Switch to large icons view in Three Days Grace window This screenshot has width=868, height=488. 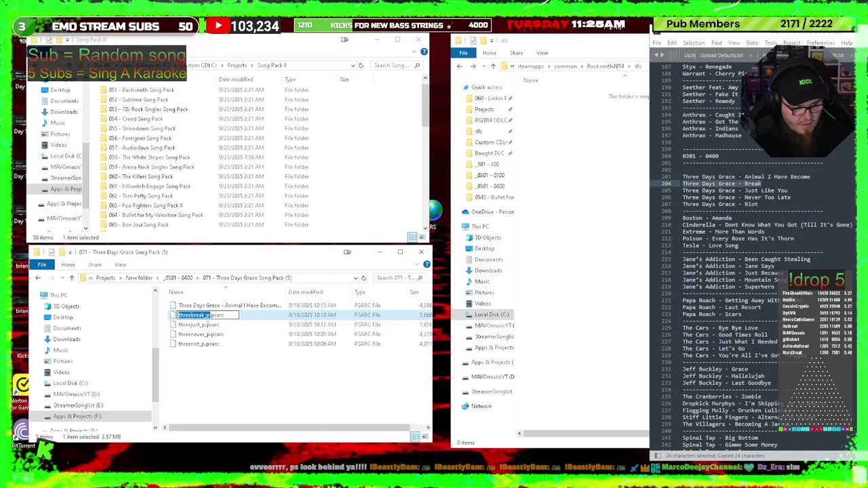pos(425,436)
